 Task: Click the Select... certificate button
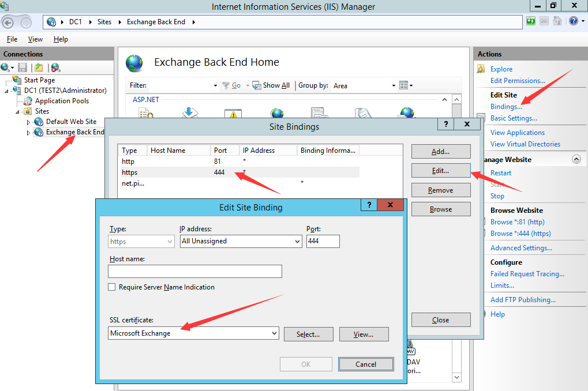point(308,334)
